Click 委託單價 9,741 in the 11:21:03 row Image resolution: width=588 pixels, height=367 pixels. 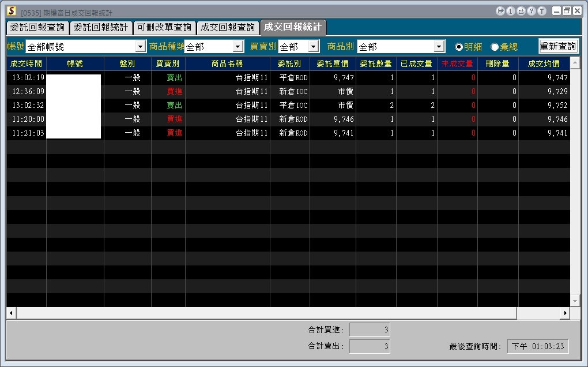[344, 133]
